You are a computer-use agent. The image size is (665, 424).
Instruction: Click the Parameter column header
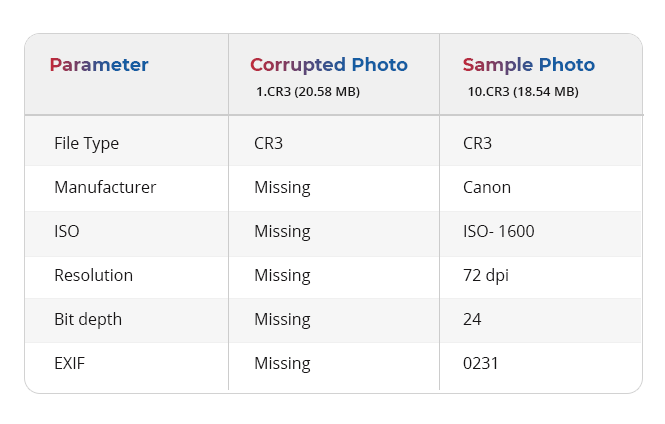[x=99, y=65]
